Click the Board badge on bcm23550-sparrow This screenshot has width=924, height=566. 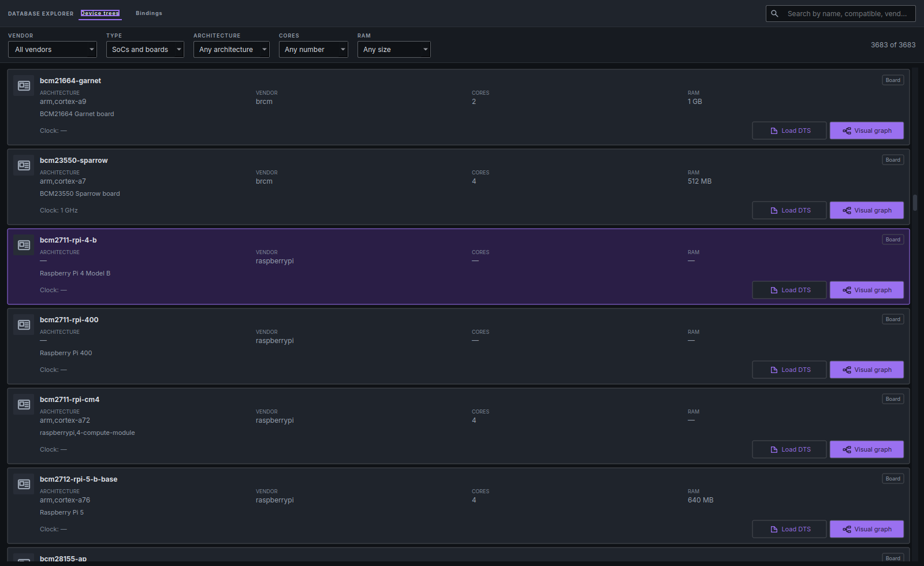coord(893,160)
